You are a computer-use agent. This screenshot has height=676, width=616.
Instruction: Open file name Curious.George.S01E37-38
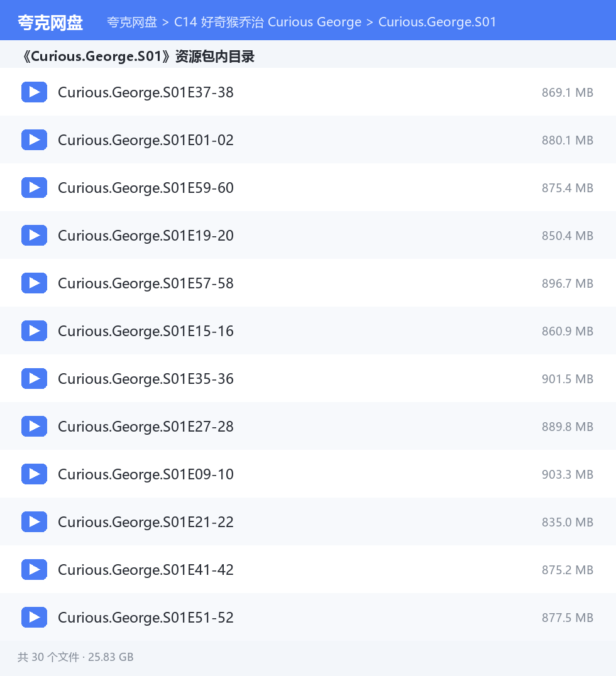pyautogui.click(x=146, y=92)
